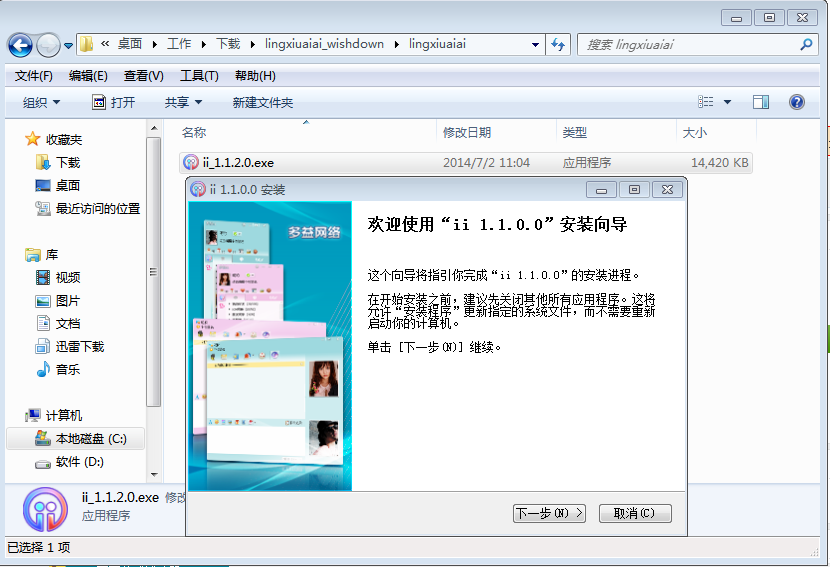Select lingxiuaiai_wishdown breadcrumb segment

click(x=324, y=44)
